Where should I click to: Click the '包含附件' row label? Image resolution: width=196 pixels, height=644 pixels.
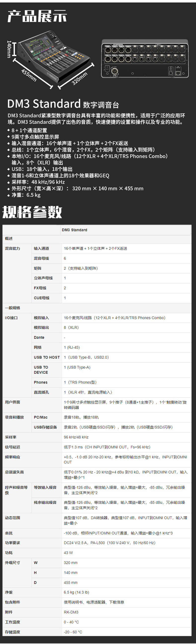(12, 602)
